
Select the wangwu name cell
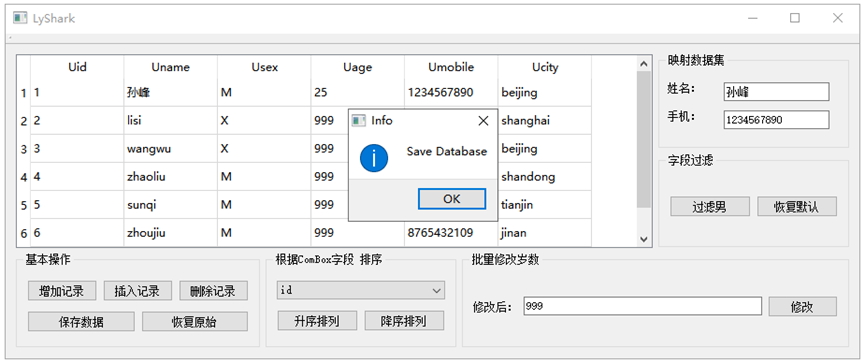pyautogui.click(x=170, y=149)
